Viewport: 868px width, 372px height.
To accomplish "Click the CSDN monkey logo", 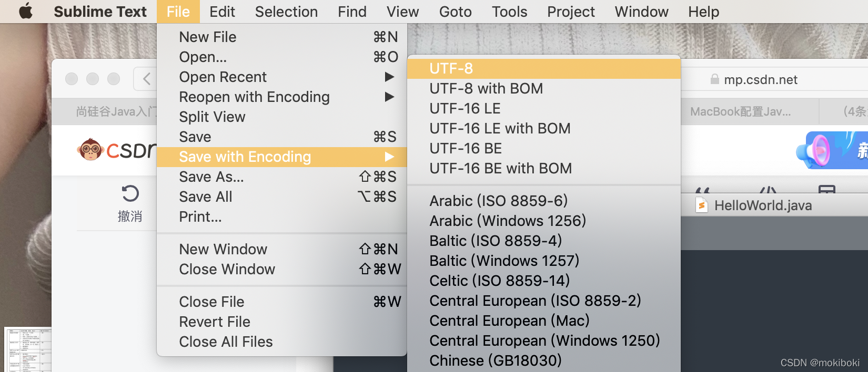I will 90,150.
